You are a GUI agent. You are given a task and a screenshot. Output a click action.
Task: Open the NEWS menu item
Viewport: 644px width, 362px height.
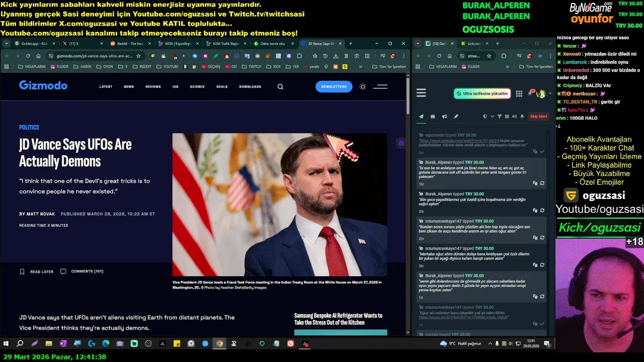click(129, 86)
